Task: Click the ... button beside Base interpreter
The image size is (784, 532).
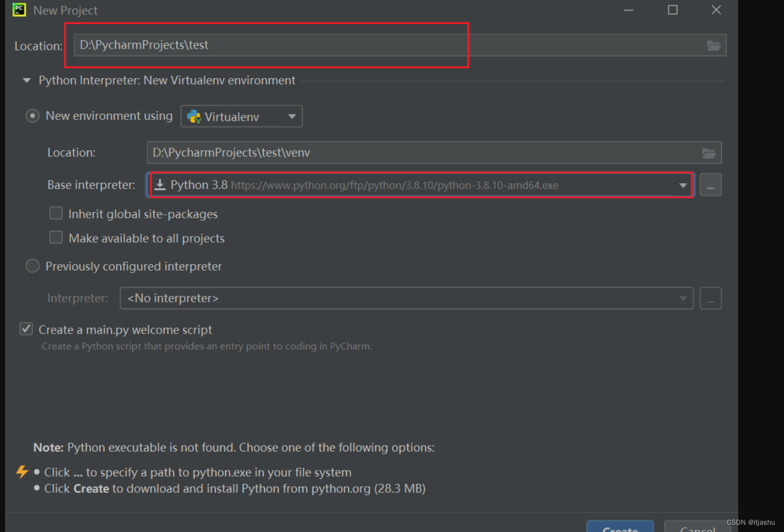Action: pyautogui.click(x=711, y=185)
